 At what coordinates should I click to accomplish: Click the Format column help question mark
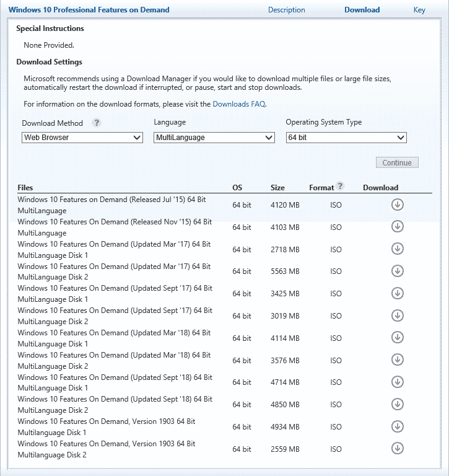(x=341, y=186)
